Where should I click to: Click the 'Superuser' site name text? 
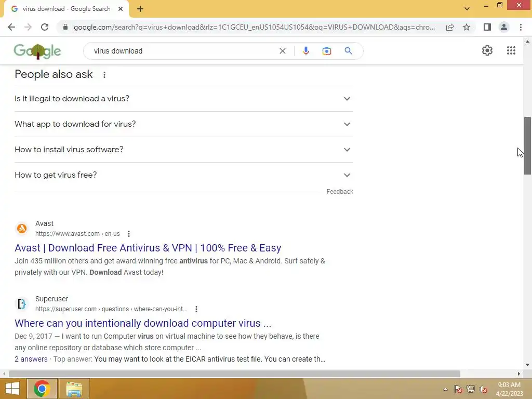pyautogui.click(x=51, y=299)
